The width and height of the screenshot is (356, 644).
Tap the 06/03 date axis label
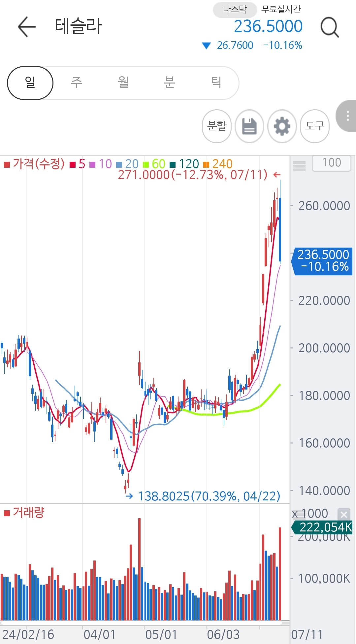pos(223,634)
